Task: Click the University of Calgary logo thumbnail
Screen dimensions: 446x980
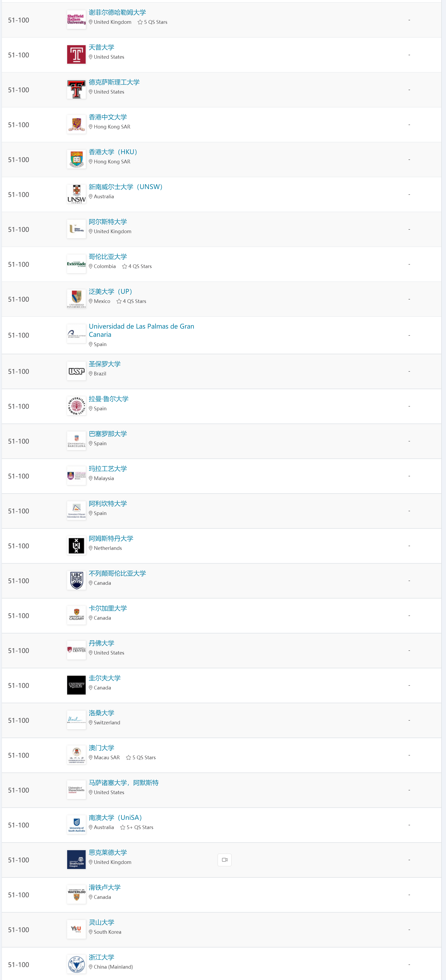Action: tap(76, 615)
